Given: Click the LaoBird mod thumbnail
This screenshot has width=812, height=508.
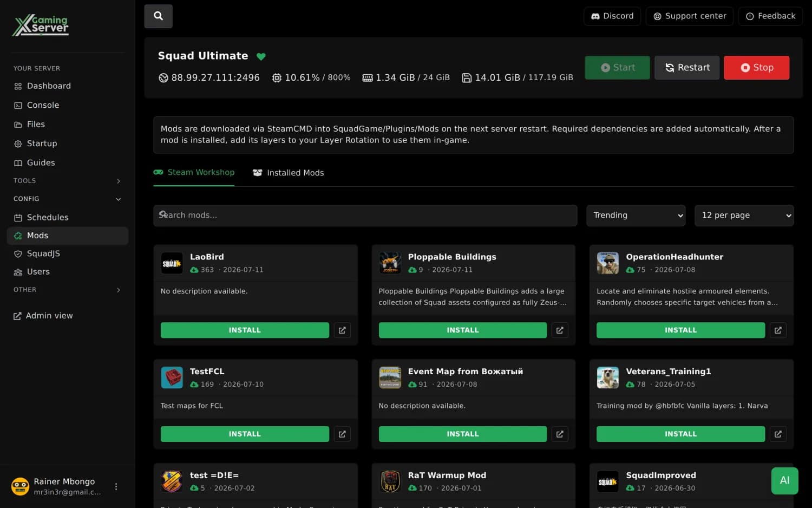Looking at the screenshot, I should 172,263.
